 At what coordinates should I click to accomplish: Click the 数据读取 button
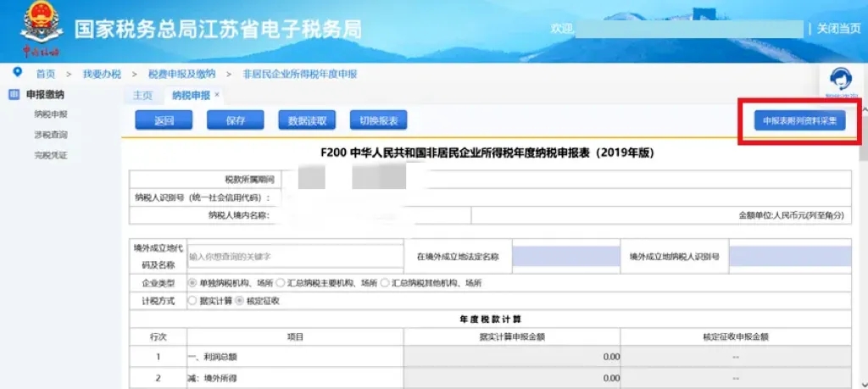pyautogui.click(x=307, y=120)
